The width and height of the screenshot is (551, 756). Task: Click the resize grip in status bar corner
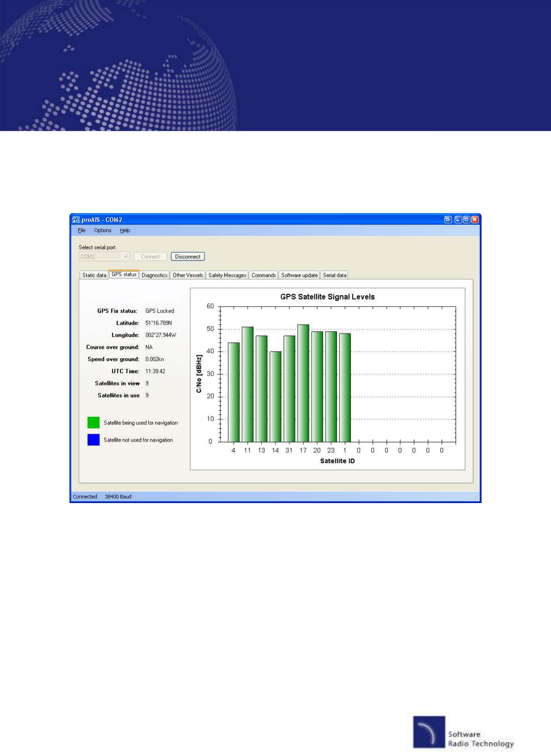476,498
